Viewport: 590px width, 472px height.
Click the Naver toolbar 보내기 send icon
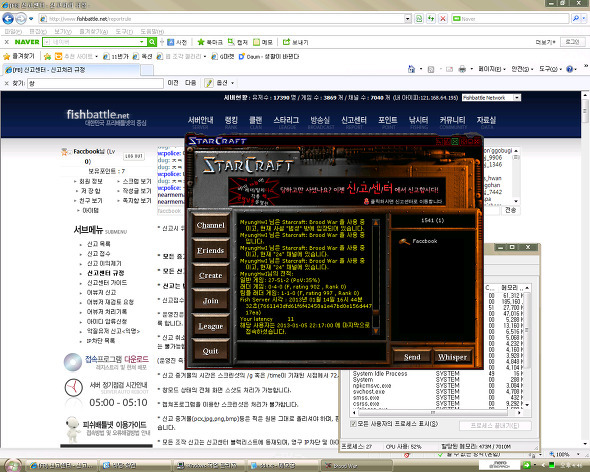click(286, 42)
